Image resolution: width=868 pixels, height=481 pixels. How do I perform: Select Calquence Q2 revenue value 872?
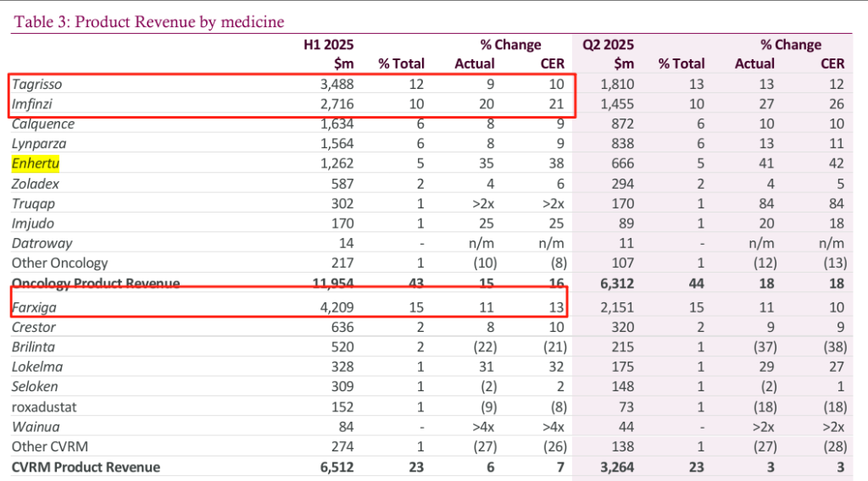[623, 124]
